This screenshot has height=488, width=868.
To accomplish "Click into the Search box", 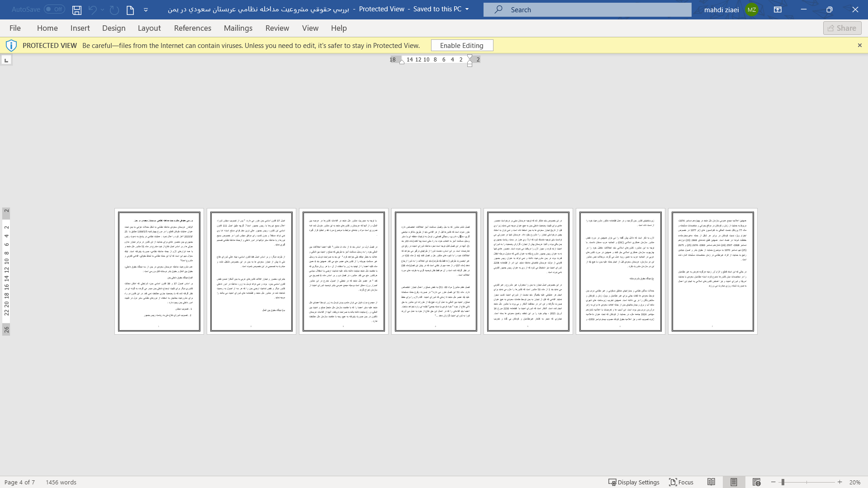I will pos(587,9).
